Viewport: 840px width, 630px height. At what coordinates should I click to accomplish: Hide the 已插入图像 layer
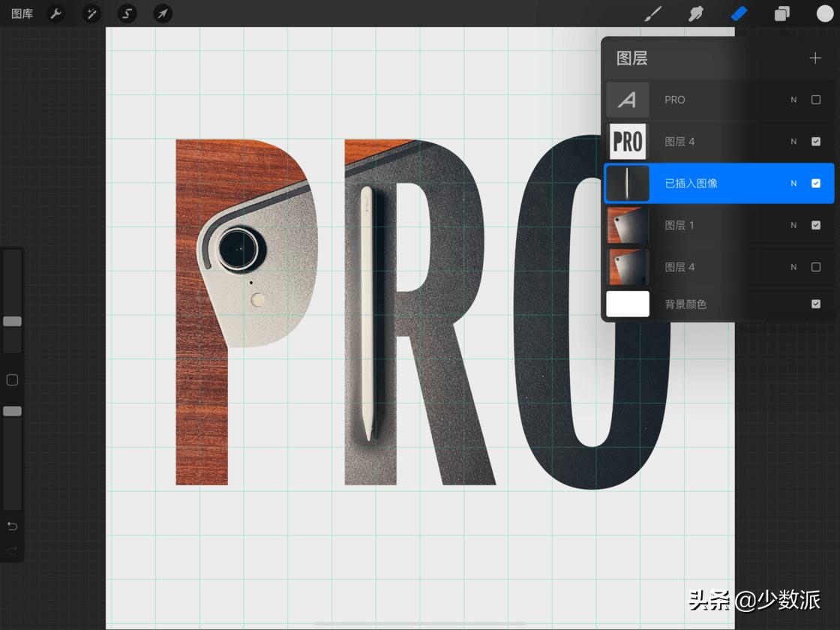[816, 183]
